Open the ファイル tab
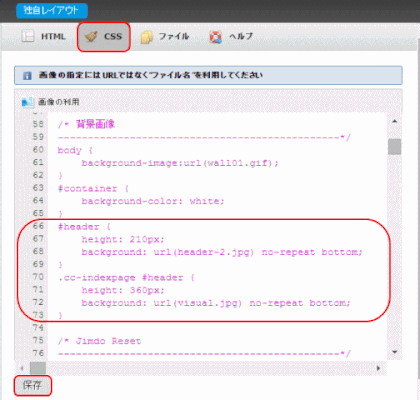This screenshot has width=420, height=400. tap(165, 36)
